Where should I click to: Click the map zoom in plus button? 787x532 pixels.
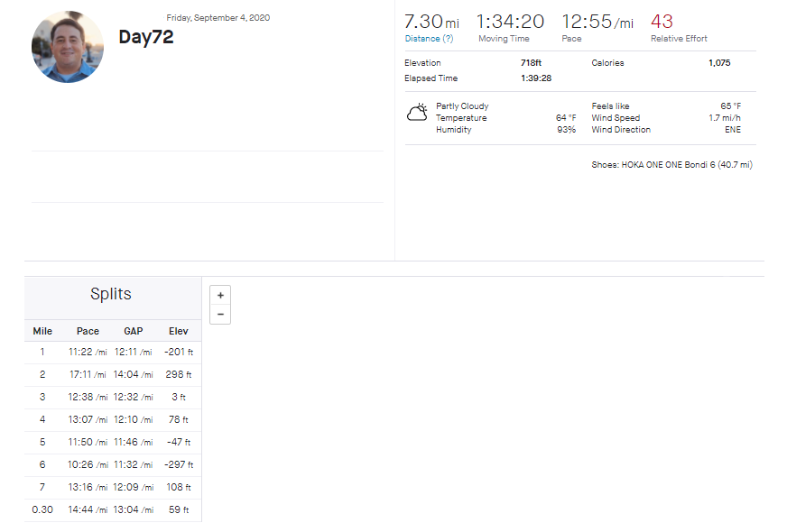220,296
